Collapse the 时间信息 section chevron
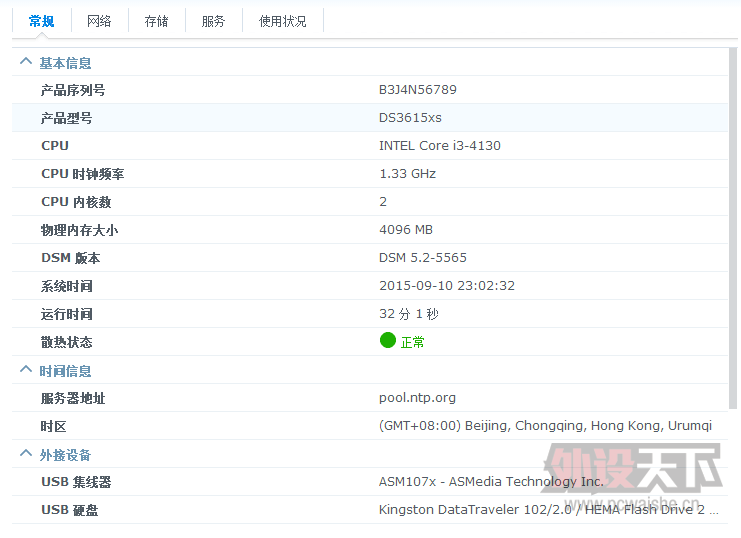741x538 pixels. pyautogui.click(x=26, y=370)
